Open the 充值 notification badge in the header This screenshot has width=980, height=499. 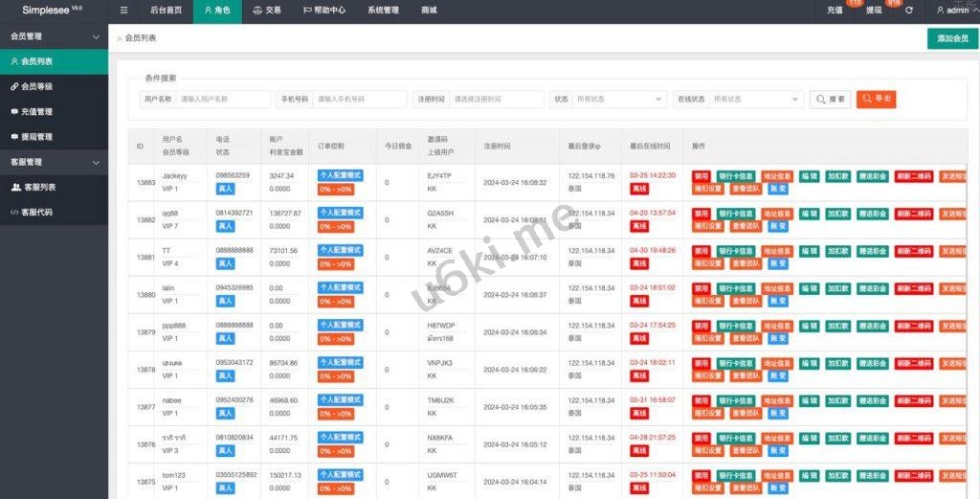(836, 11)
